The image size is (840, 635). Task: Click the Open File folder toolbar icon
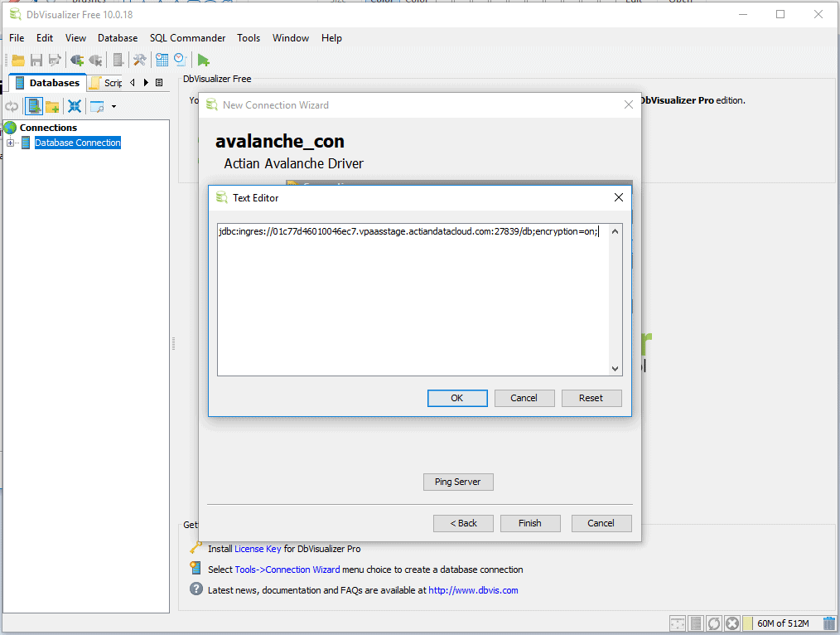17,60
